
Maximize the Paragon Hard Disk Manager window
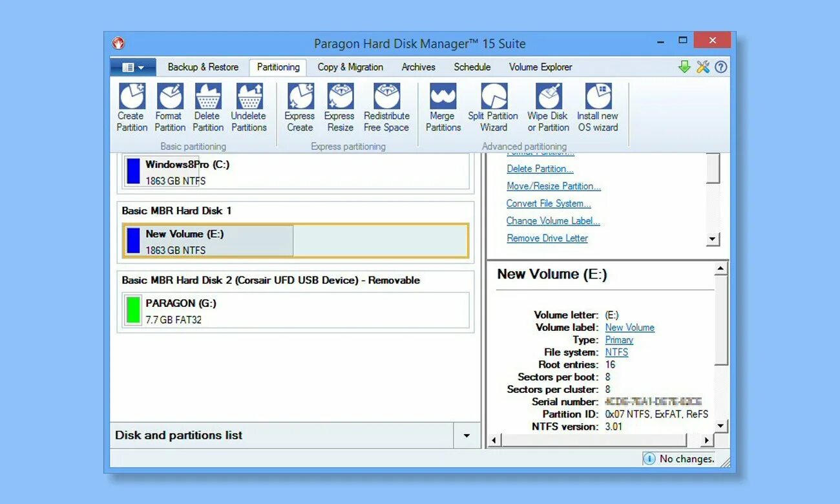[x=683, y=41]
